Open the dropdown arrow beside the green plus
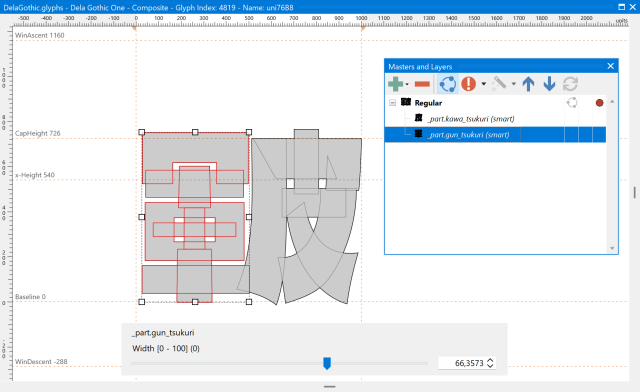This screenshot has width=640, height=392. click(407, 84)
